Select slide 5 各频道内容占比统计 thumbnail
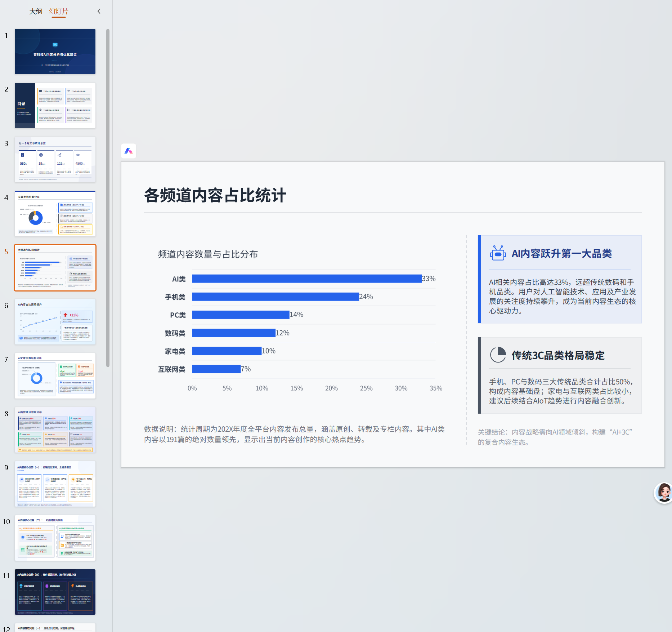 coord(55,268)
